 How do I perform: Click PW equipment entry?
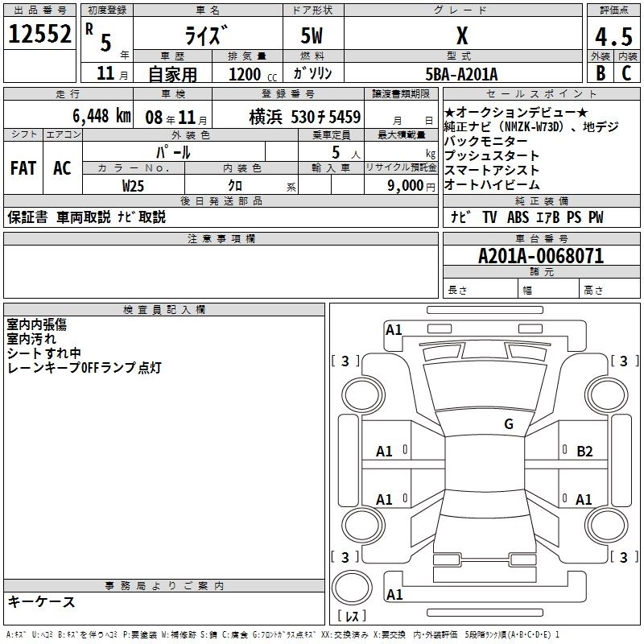596,217
